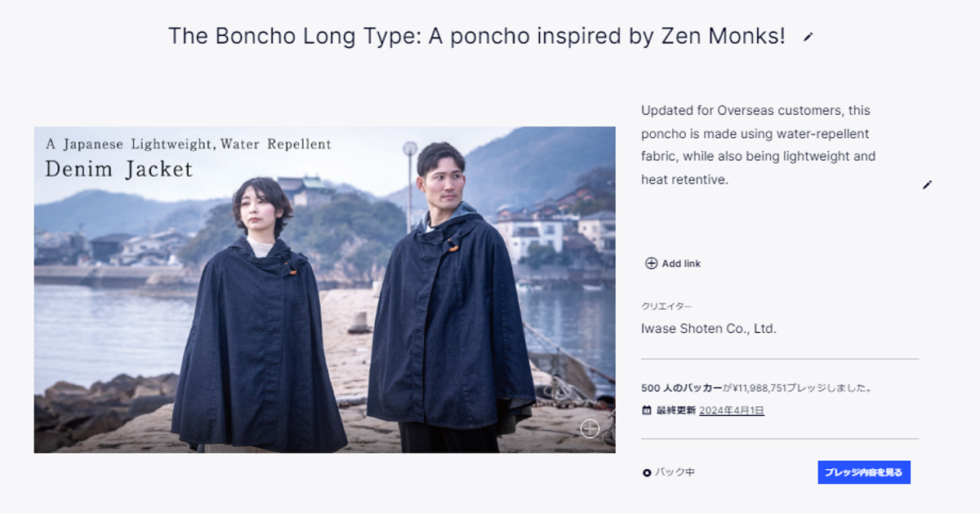Click the クリエイター label above the creator name
This screenshot has width=980, height=514.
(x=666, y=306)
